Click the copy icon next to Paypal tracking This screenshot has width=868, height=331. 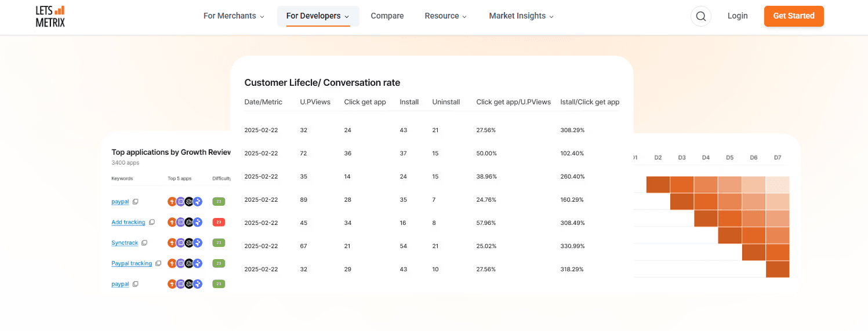[158, 263]
